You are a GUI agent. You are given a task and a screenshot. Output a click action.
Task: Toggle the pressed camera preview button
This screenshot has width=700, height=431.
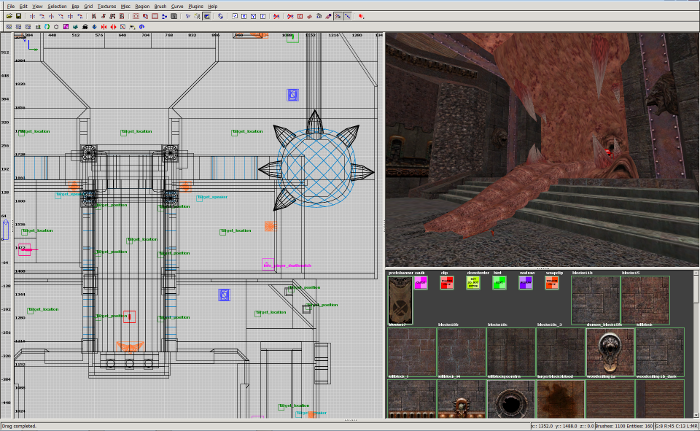pyautogui.click(x=207, y=16)
